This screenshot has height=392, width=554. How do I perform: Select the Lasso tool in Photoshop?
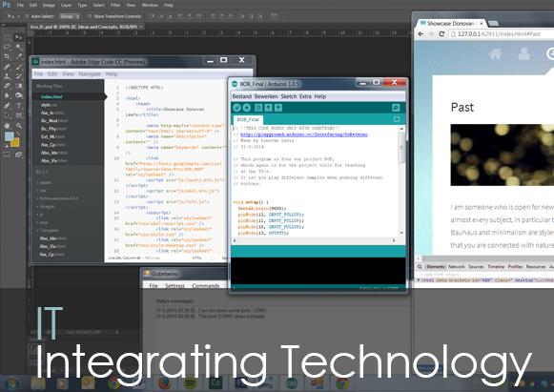pos(7,47)
